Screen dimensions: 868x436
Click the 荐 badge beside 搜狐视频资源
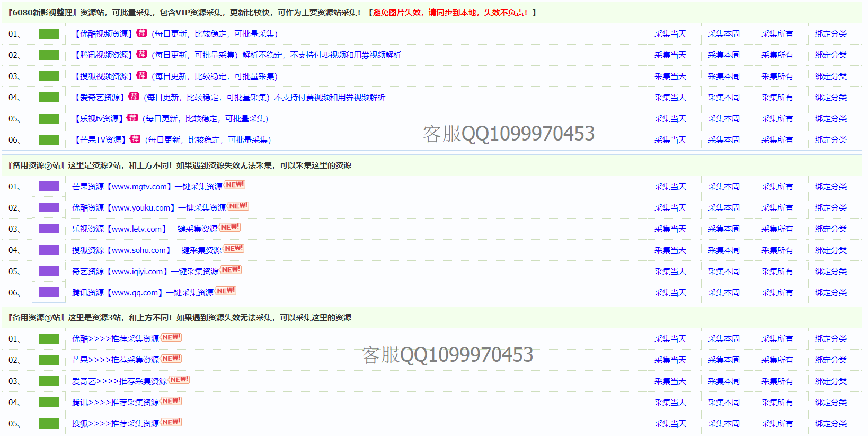(x=141, y=75)
